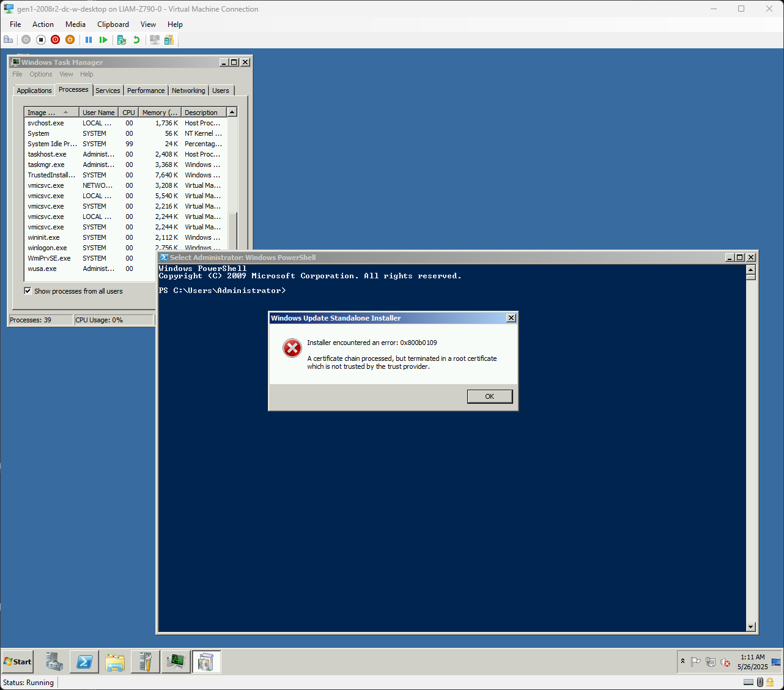
Task: Sort by Memory column header
Action: pyautogui.click(x=160, y=113)
